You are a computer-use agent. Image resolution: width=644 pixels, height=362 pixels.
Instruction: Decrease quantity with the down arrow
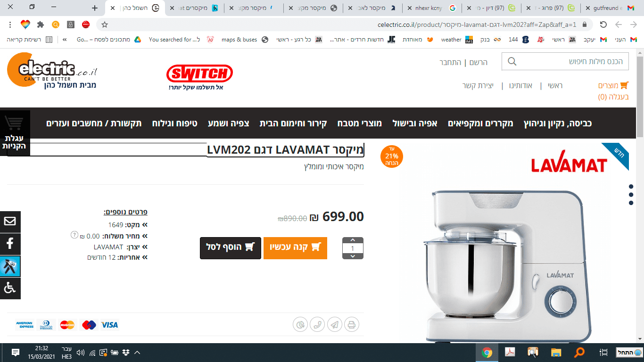tap(353, 256)
